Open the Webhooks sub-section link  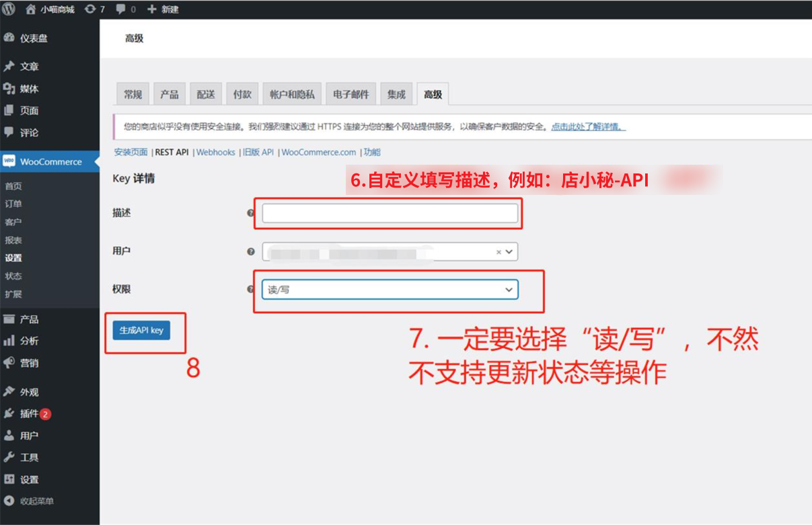[216, 153]
